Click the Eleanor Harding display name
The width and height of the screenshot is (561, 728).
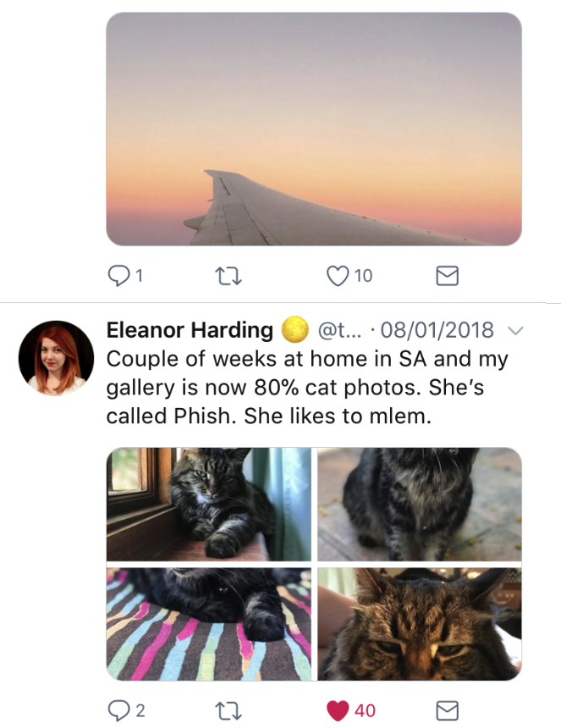(190, 330)
